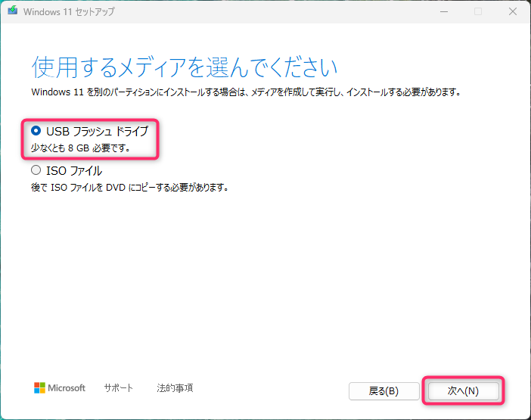The image size is (531, 420).
Task: Select the USB フラッシュ ドライブ radio button
Action: click(36, 131)
